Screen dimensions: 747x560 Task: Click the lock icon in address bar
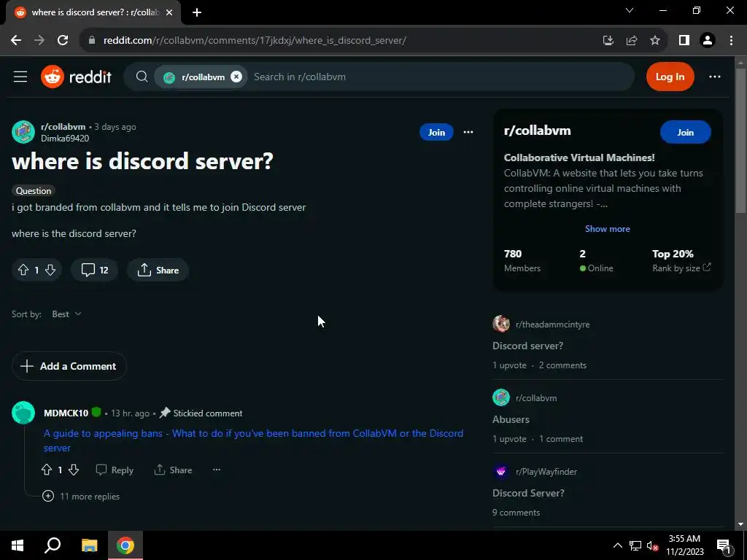[x=93, y=41]
